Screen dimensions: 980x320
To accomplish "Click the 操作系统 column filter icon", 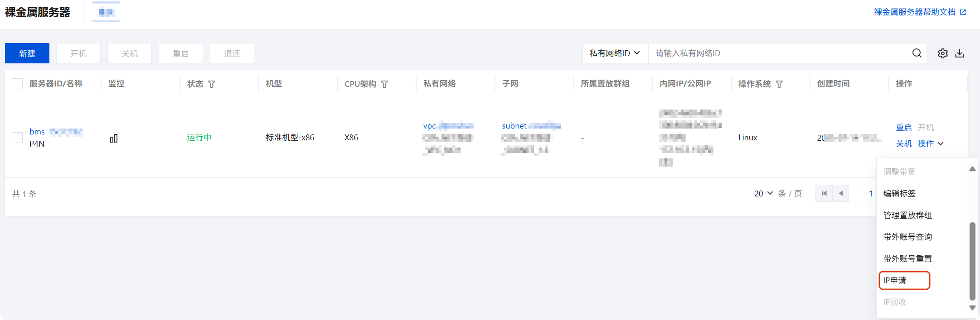I will [x=779, y=84].
